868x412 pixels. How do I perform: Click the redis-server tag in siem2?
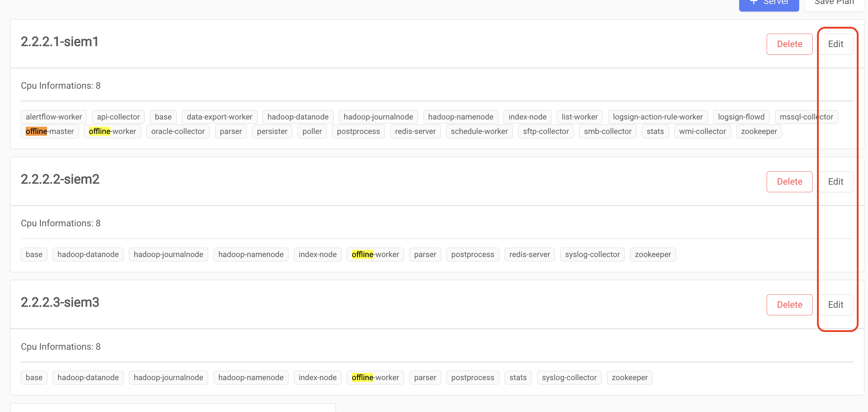click(530, 255)
